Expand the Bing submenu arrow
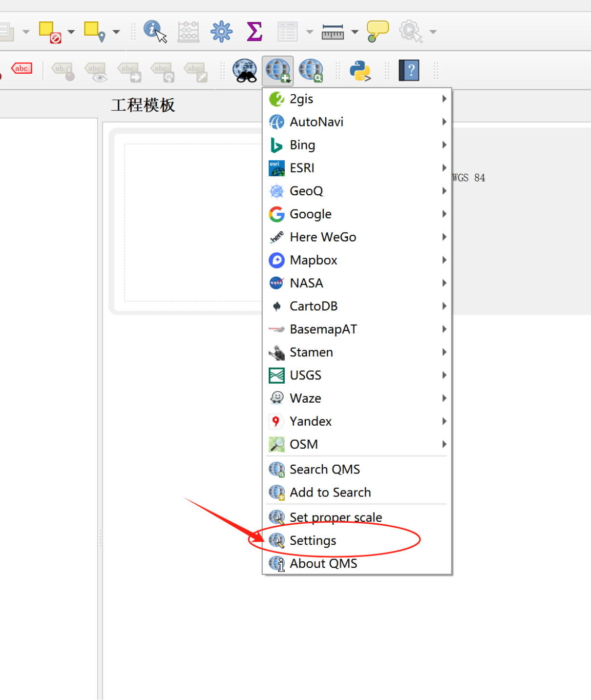The image size is (591, 700). click(x=444, y=145)
